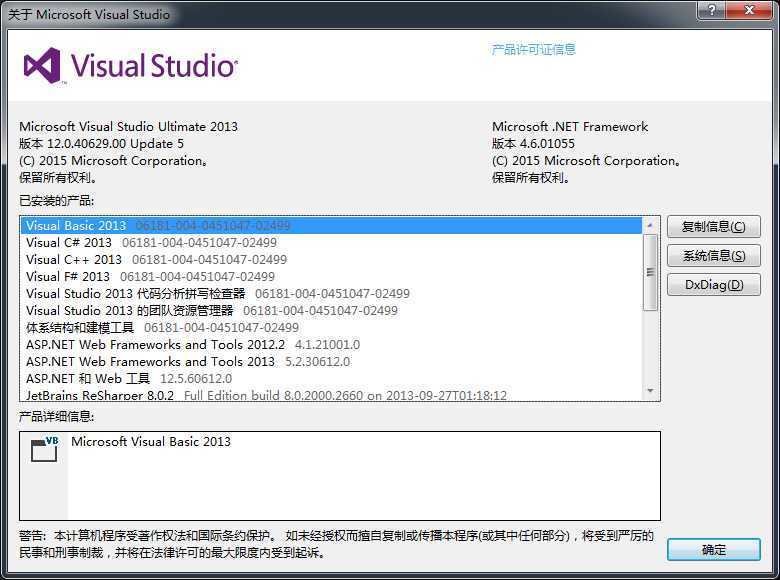Click the product list scroll down arrow
The height and width of the screenshot is (580, 780).
[x=650, y=391]
